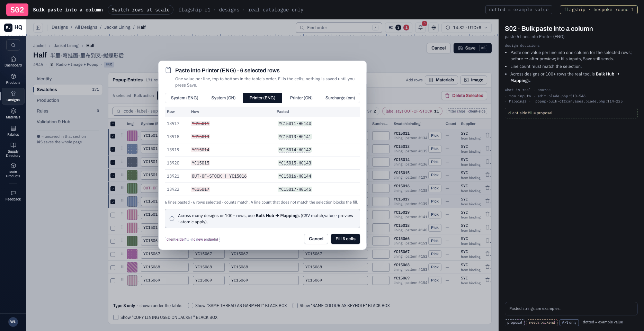This screenshot has width=644, height=331.
Task: Open Add rows Materials button
Action: coord(441,80)
